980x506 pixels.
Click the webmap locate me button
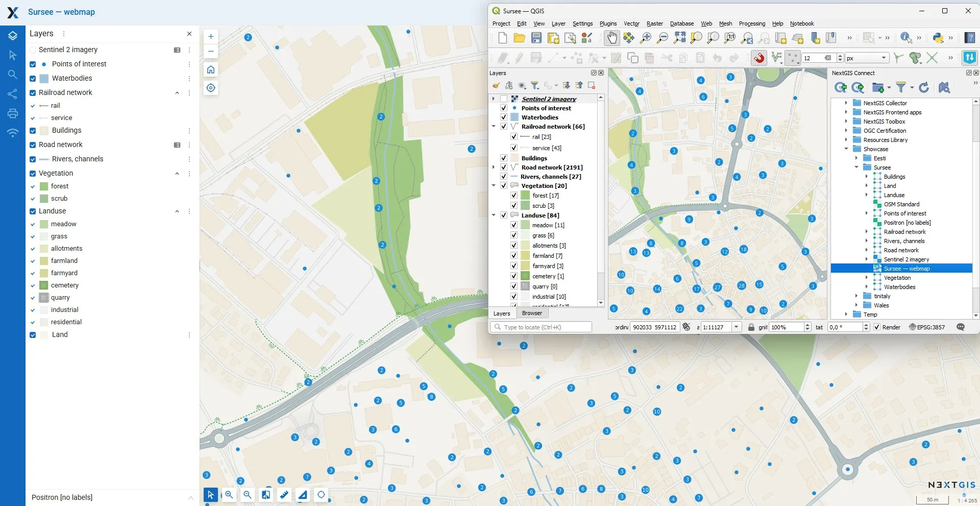pos(211,88)
